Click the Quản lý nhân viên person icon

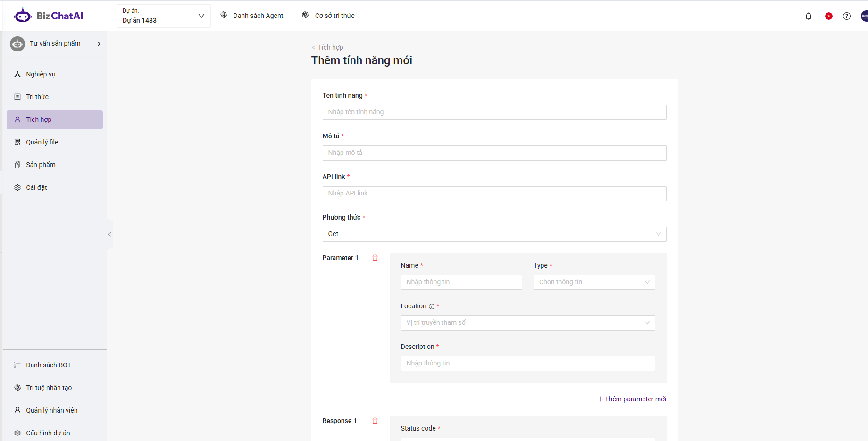click(17, 410)
